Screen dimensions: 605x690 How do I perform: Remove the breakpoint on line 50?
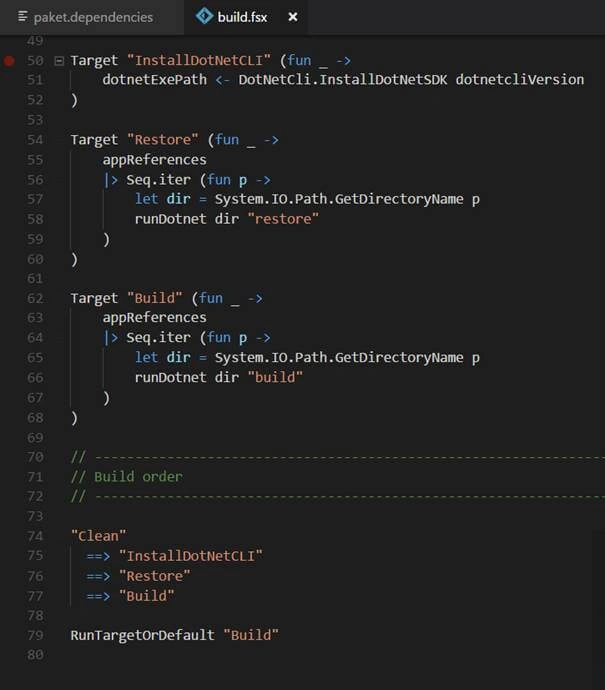(x=9, y=60)
